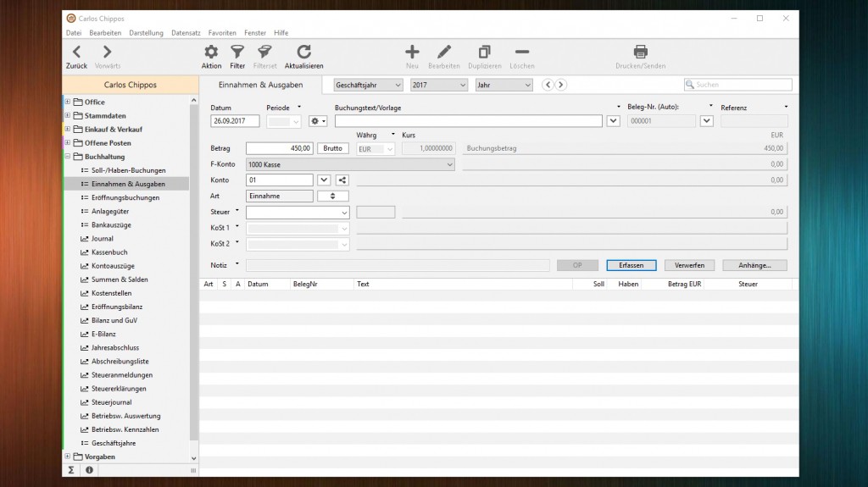Screen dimensions: 868x487
Task: Open the Datensatz menu
Action: coord(186,33)
